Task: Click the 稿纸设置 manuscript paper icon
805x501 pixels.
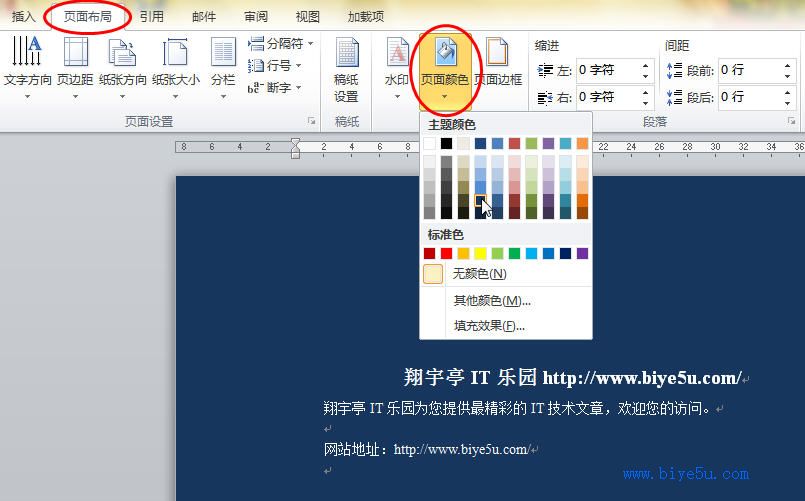Action: pos(347,69)
